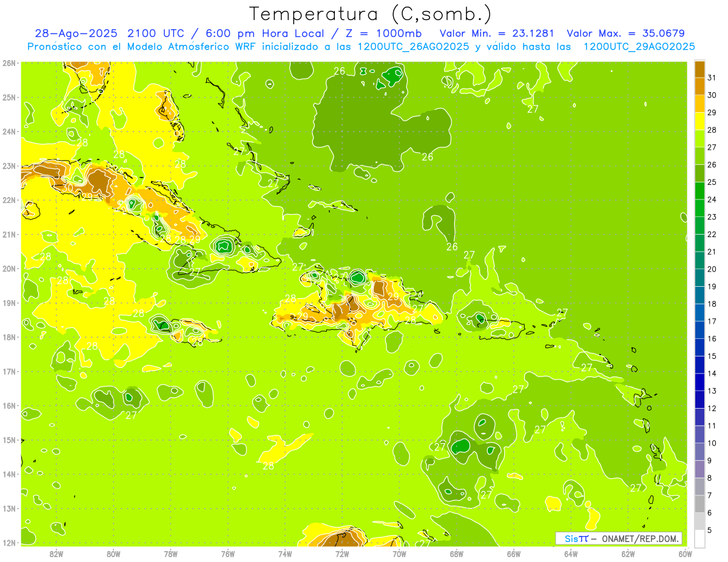
Task: Click Valor Max. = 35.0679 value
Action: pyautogui.click(x=625, y=33)
